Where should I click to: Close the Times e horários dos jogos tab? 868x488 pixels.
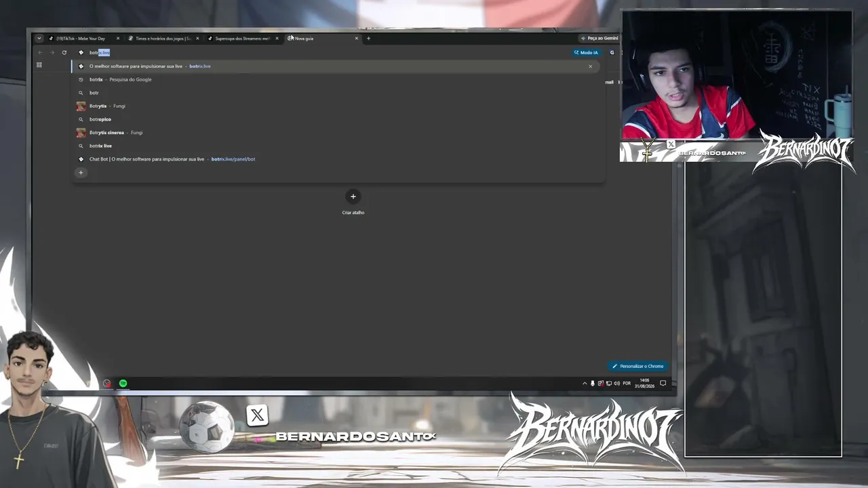point(197,39)
